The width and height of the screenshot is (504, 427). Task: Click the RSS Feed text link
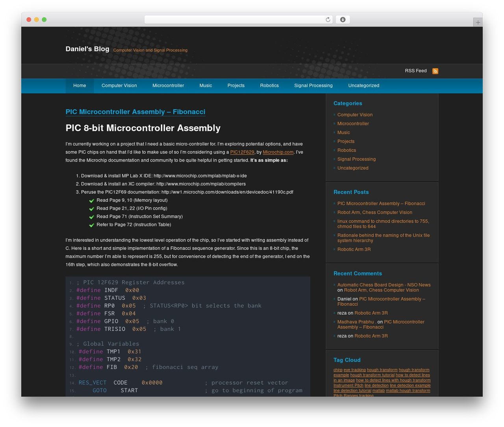pos(416,71)
